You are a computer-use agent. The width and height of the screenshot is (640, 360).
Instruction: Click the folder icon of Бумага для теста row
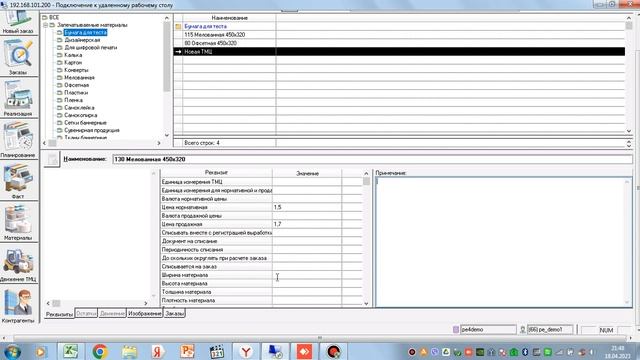[178, 27]
